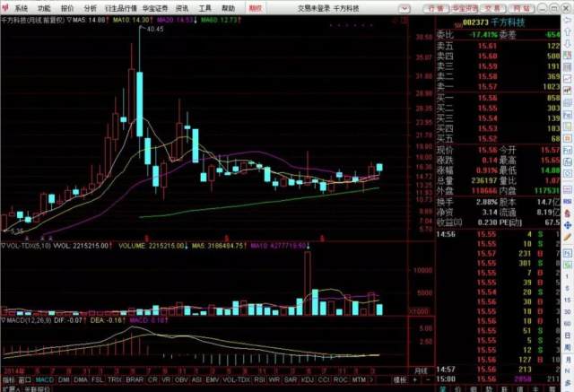
Task: Click the minus zoom button beside 模板
Action: 429,380
